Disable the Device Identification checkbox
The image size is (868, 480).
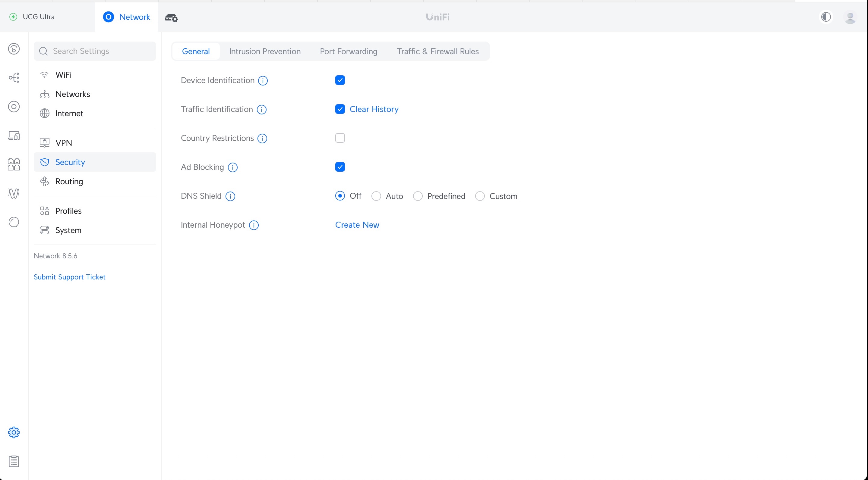[340, 80]
